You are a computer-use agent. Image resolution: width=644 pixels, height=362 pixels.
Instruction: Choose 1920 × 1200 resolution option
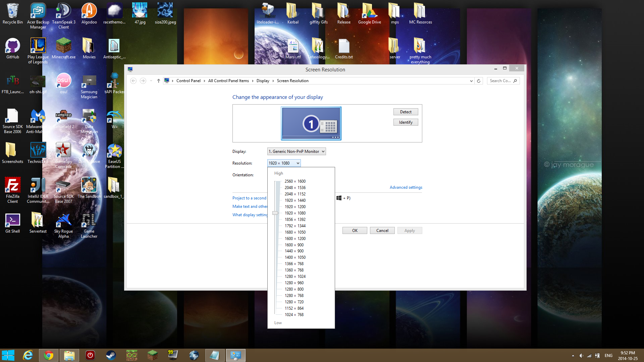(295, 207)
